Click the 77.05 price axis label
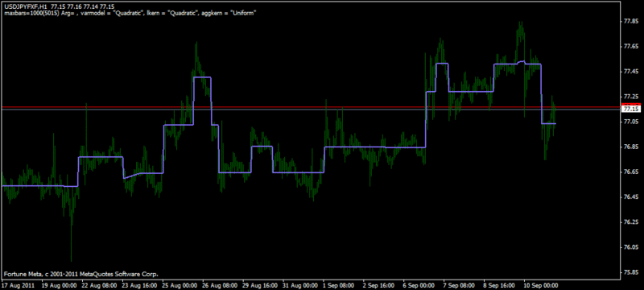 [630, 122]
